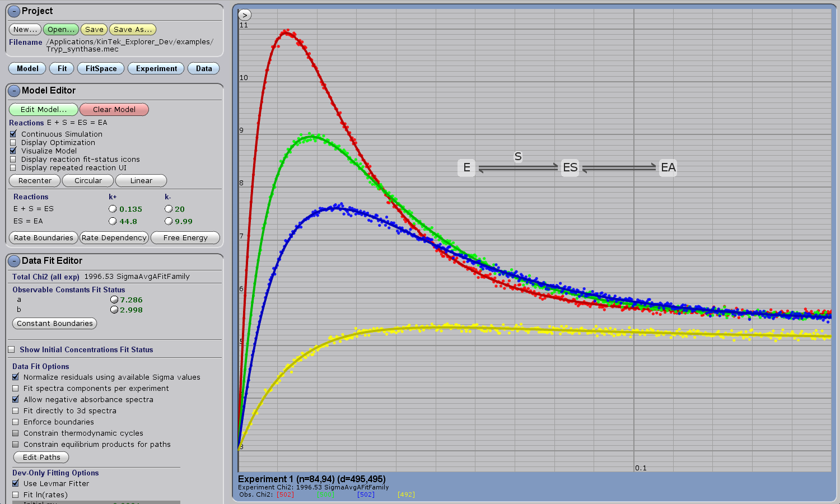Toggle Normalize residuals using Sigma values
840x504 pixels.
point(16,377)
